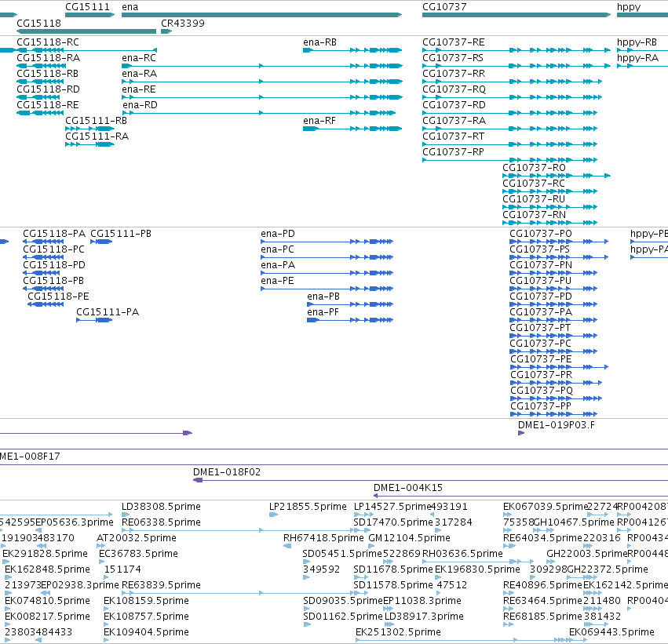The height and width of the screenshot is (644, 668).
Task: Click the RE06338.5prime EST label
Action: [x=161, y=522]
